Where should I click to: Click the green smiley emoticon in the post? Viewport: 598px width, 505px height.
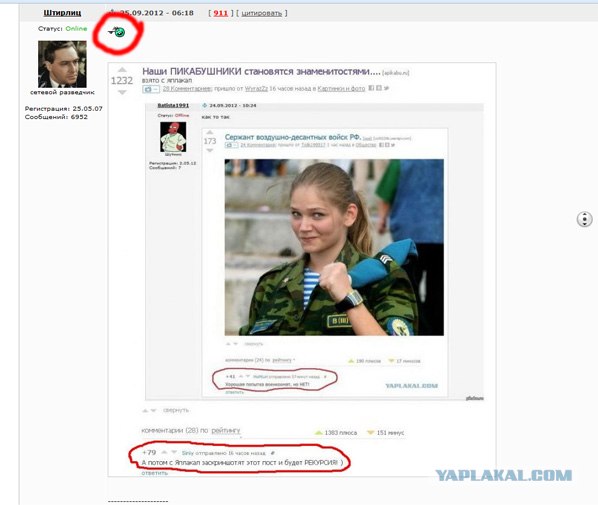119,32
